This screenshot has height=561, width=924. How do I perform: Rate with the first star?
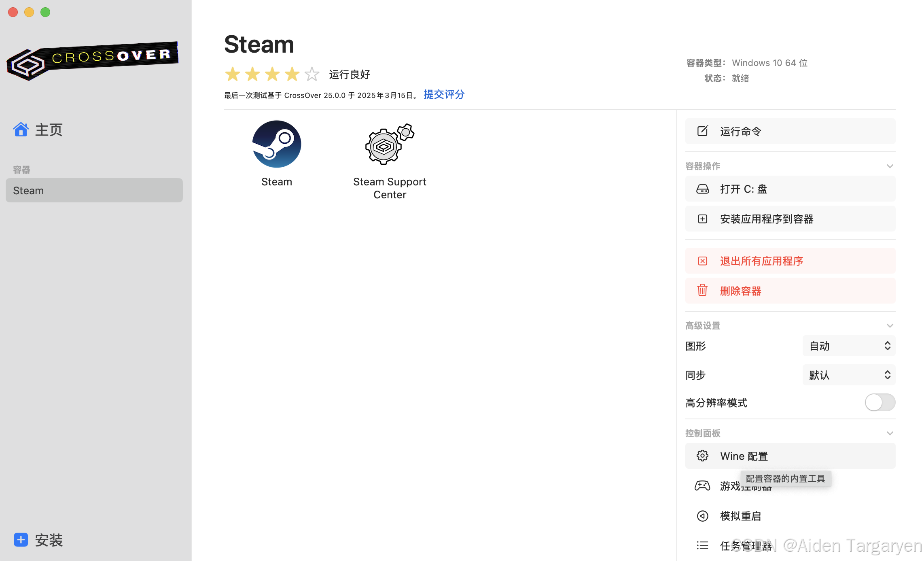[233, 74]
